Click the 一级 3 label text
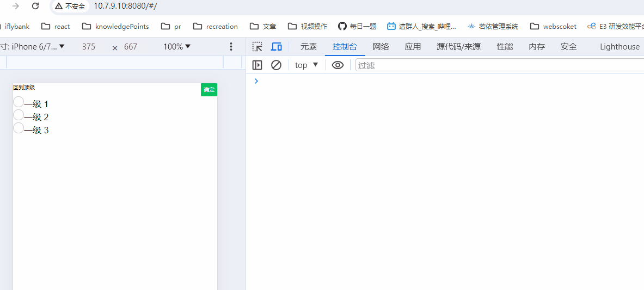Image resolution: width=644 pixels, height=290 pixels. (36, 131)
